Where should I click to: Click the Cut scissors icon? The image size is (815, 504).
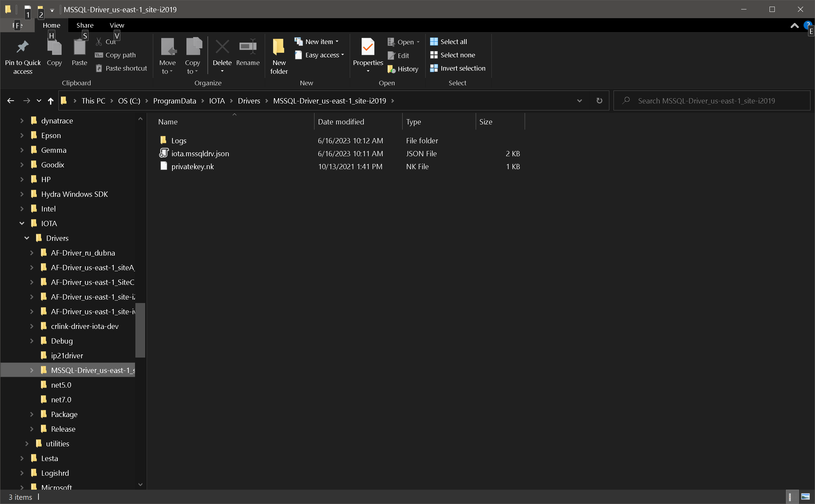pos(99,42)
